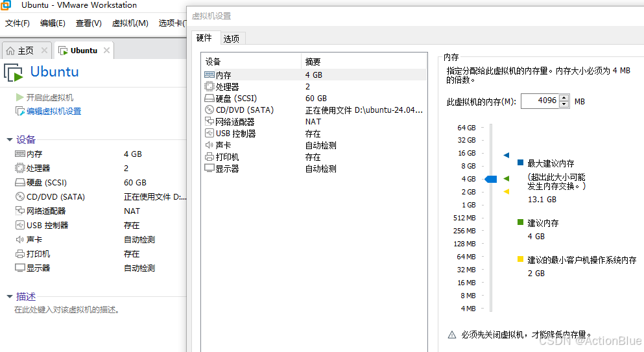The image size is (644, 352).
Task: Click the 编辑虚拟机设置 link
Action: (54, 111)
